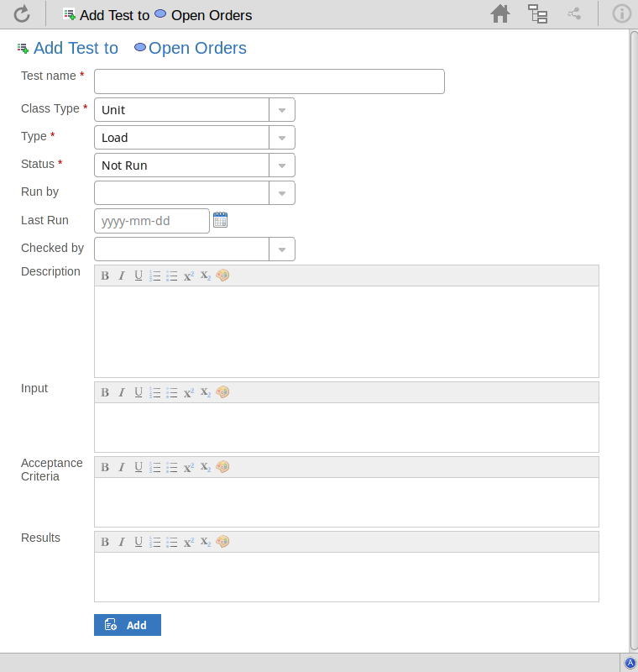This screenshot has height=672, width=638.
Task: Open the Last Run calendar picker
Action: 221,220
